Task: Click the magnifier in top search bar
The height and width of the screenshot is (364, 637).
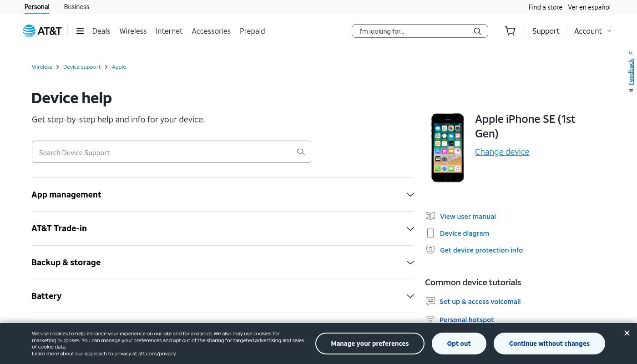Action: point(477,31)
